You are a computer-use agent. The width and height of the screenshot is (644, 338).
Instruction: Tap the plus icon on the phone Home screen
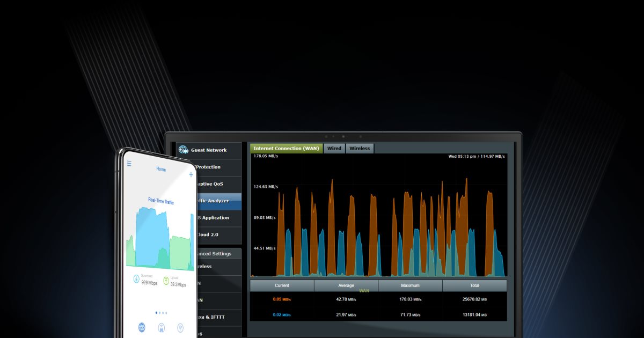point(191,174)
